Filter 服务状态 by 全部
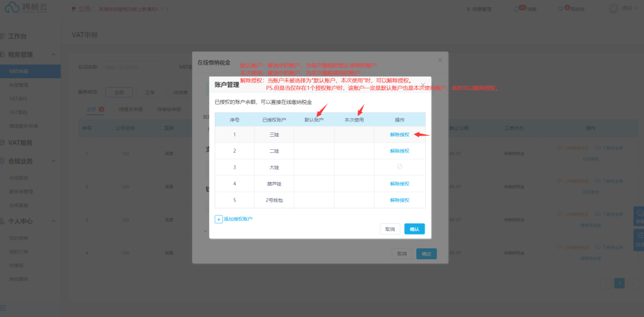 point(119,92)
